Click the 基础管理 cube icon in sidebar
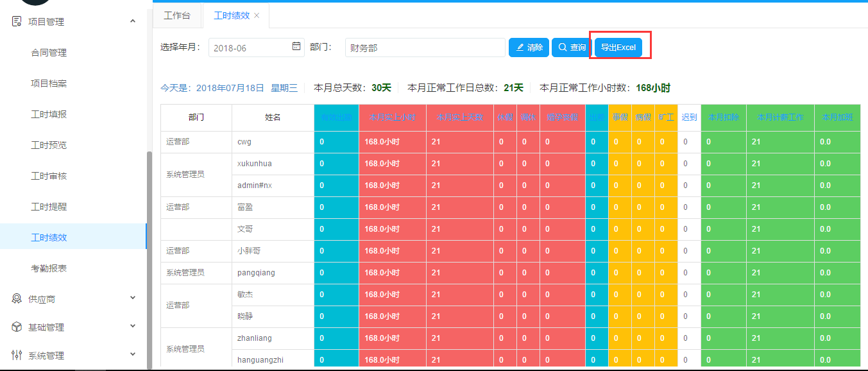The image size is (868, 371). pos(17,327)
